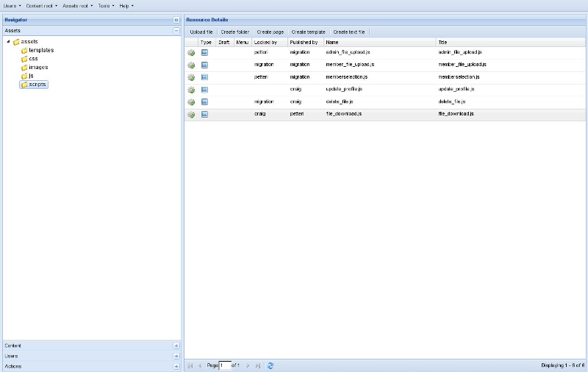Select the images folder in the tree
Image resolution: width=588 pixels, height=372 pixels.
(x=38, y=67)
